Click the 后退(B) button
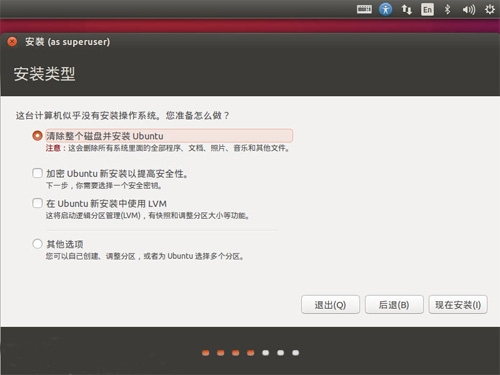The height and width of the screenshot is (375, 500). 394,305
